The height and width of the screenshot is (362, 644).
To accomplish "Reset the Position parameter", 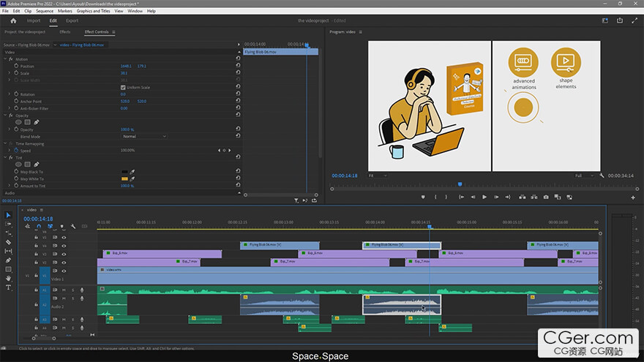I will coord(238,65).
